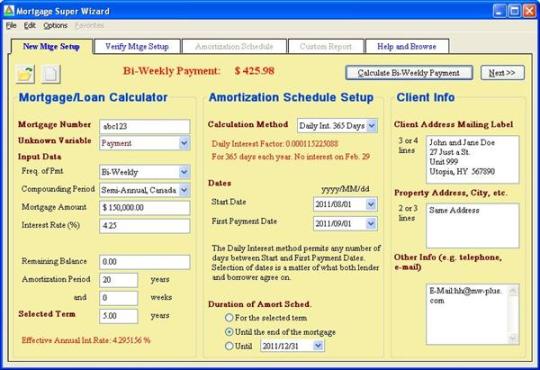Open the First Payment Date picker arrow
The height and width of the screenshot is (370, 540).
coord(371,224)
